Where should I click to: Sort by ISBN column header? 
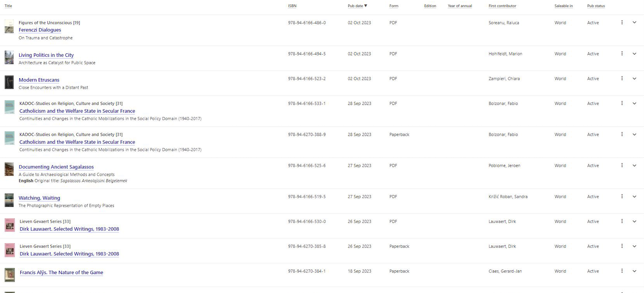click(x=292, y=6)
